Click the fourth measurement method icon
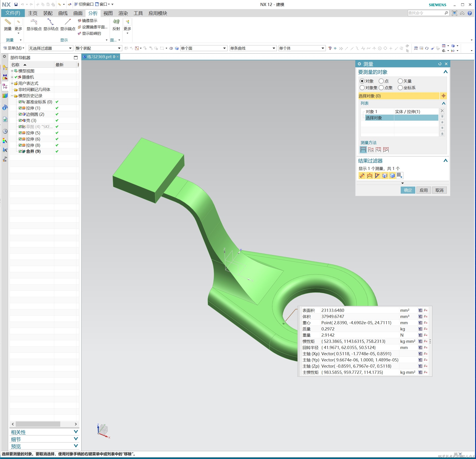 point(386,150)
